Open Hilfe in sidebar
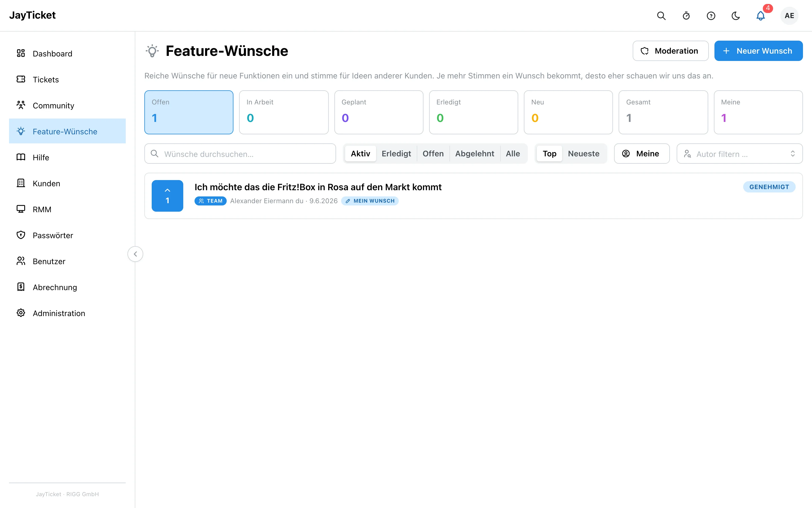 click(67, 157)
